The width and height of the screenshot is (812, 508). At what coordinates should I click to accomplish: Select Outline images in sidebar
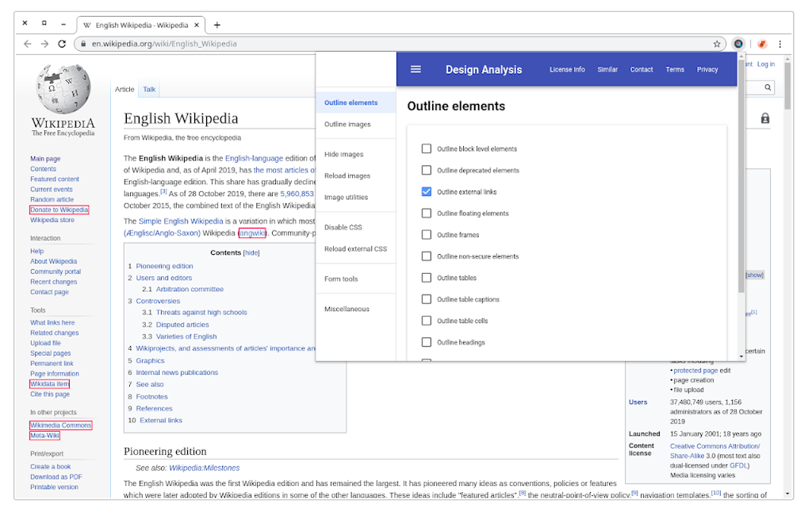point(356,125)
